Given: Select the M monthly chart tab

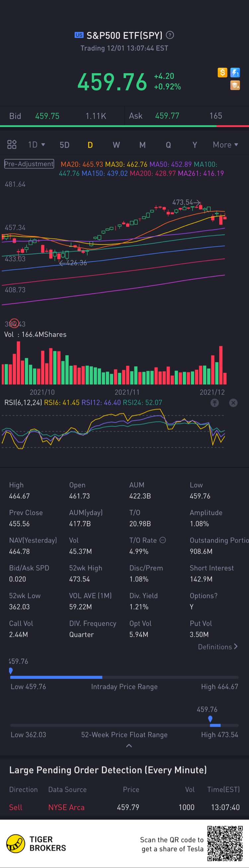Looking at the screenshot, I should click(142, 145).
